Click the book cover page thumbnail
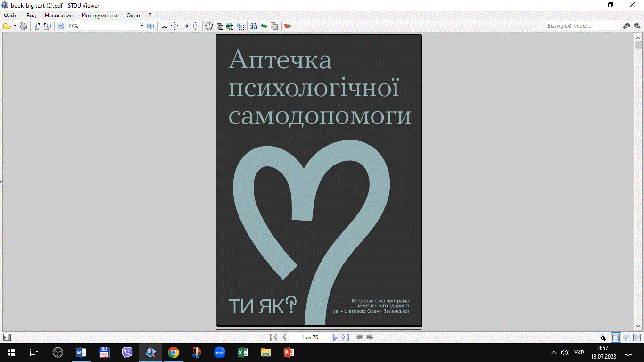 319,180
